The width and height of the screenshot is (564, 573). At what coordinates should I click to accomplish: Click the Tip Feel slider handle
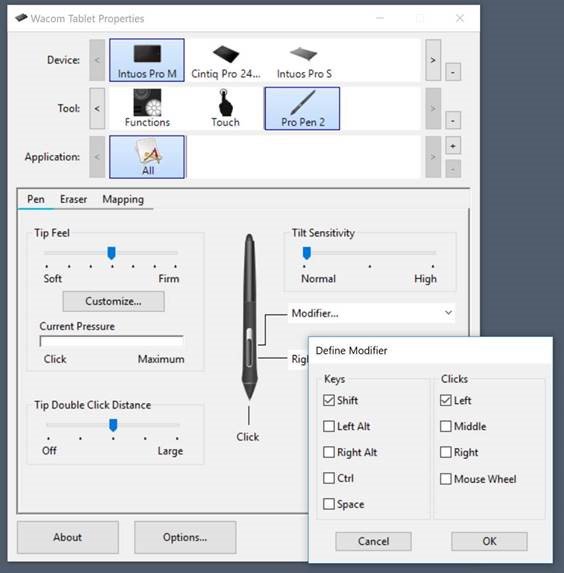pyautogui.click(x=111, y=253)
